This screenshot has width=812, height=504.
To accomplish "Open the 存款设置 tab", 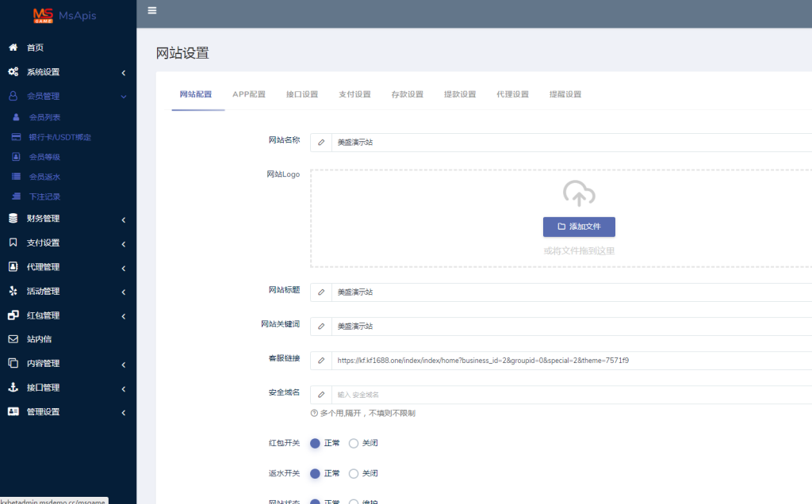I will (408, 94).
